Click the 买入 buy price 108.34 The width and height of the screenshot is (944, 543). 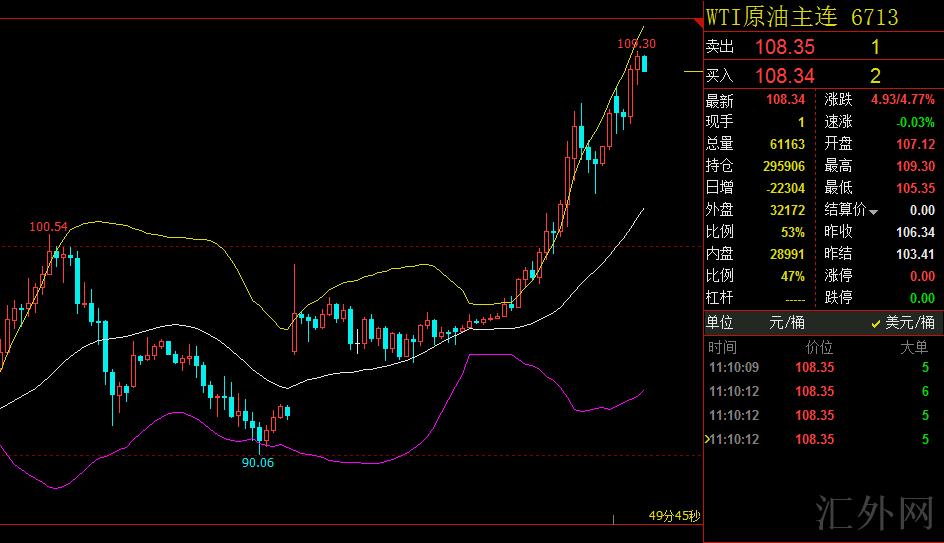[x=785, y=76]
